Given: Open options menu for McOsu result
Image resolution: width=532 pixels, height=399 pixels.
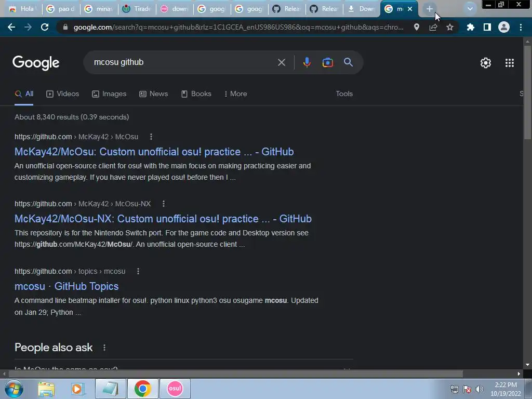Looking at the screenshot, I should [151, 137].
